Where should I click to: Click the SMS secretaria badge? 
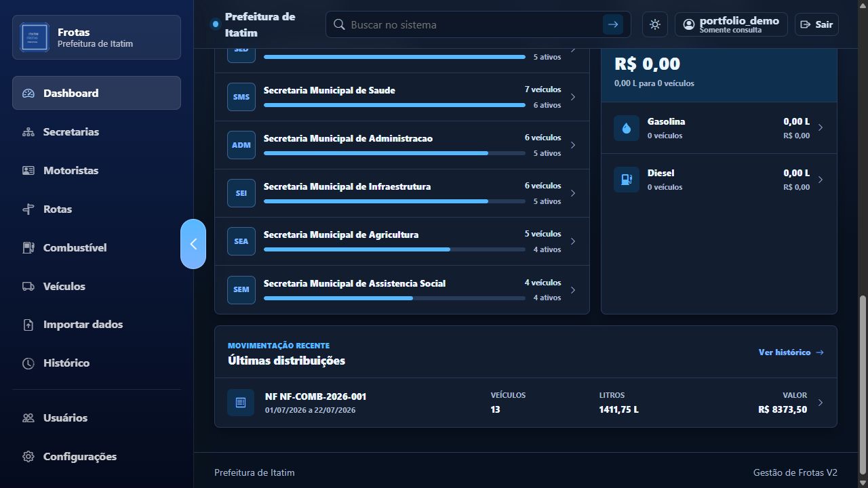[241, 97]
